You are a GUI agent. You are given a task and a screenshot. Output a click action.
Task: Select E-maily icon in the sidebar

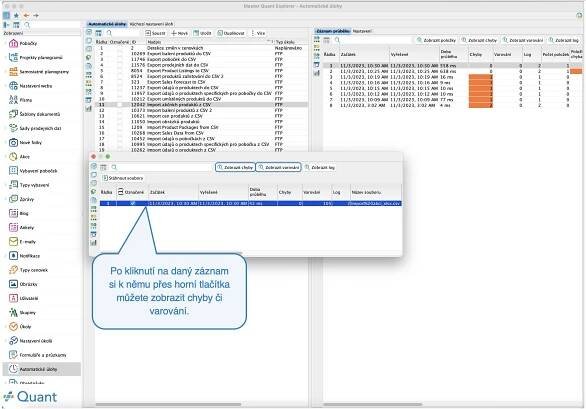pyautogui.click(x=13, y=242)
